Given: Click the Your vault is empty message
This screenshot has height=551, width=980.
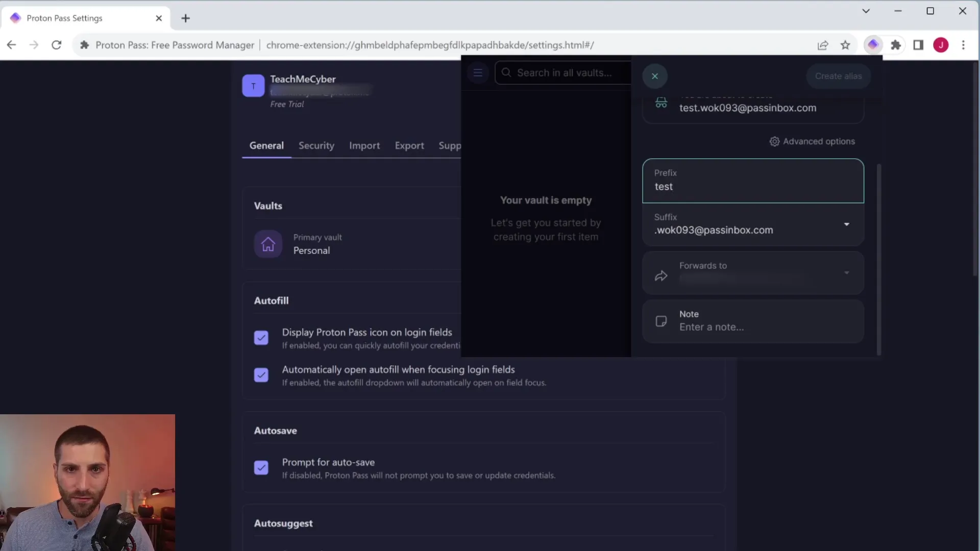Looking at the screenshot, I should pos(546,201).
